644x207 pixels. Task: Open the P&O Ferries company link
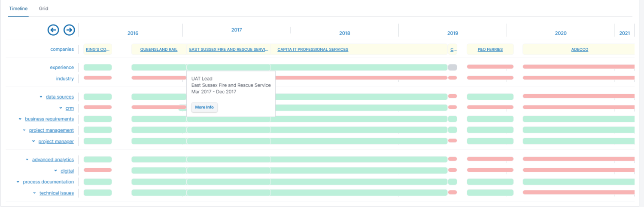(x=490, y=49)
